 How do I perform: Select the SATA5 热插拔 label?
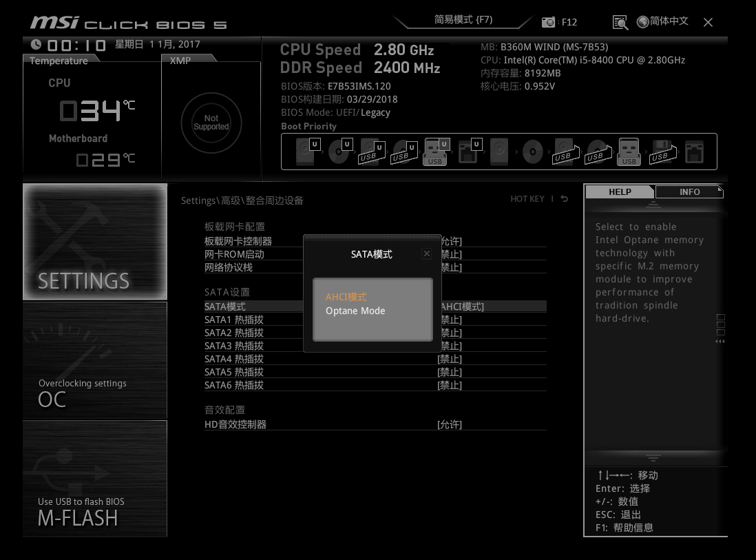(234, 372)
